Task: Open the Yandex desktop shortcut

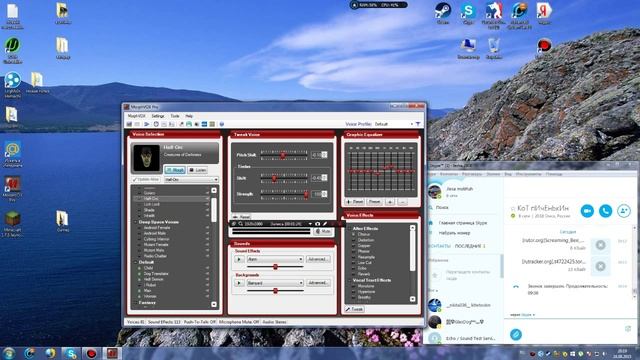Action: click(x=544, y=12)
